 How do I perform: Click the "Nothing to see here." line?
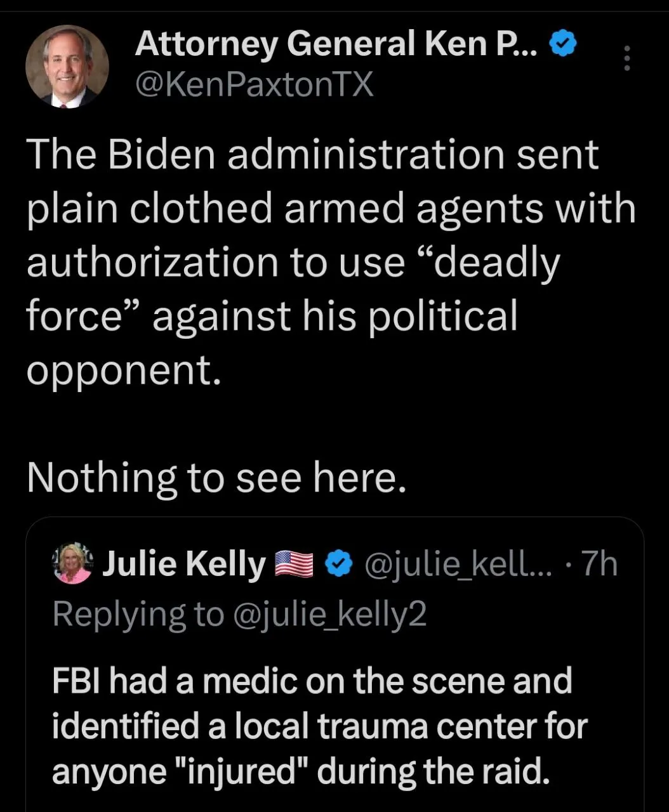[216, 478]
